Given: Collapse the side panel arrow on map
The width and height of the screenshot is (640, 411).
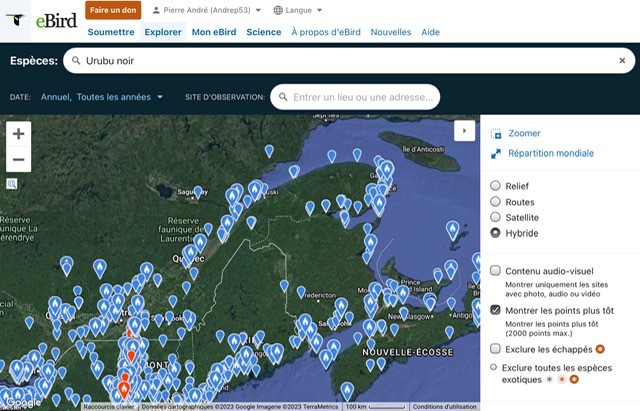Looking at the screenshot, I should (463, 130).
